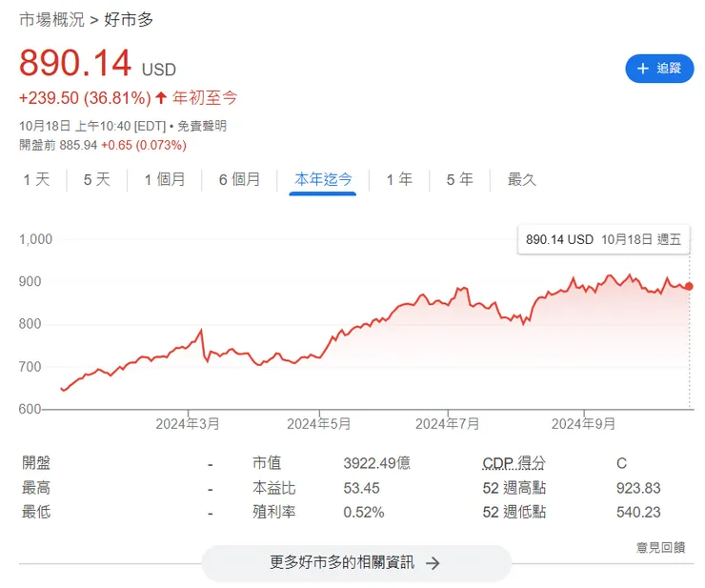Click the 開盤前 885.94 pre-market text

coord(58,145)
